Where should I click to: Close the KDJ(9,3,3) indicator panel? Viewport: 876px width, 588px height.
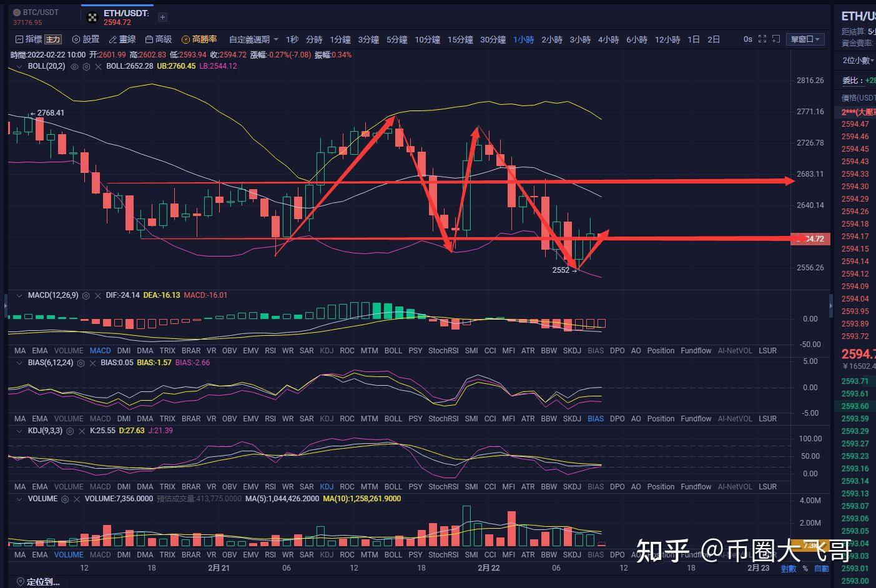coord(81,431)
